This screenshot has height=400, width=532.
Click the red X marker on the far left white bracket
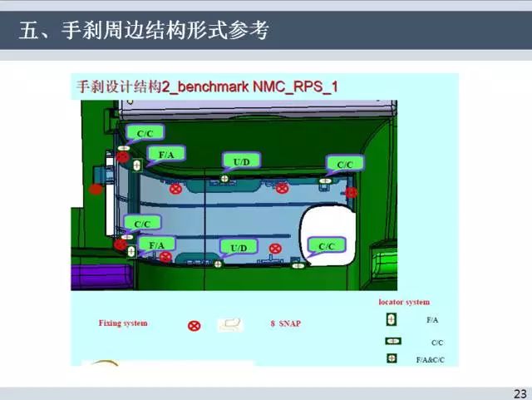(x=96, y=189)
